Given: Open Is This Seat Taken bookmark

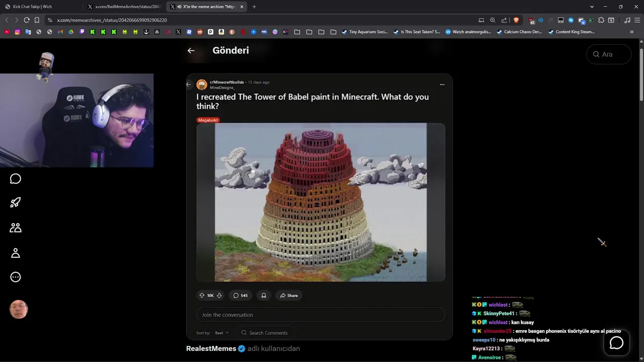Looking at the screenshot, I should point(417,32).
